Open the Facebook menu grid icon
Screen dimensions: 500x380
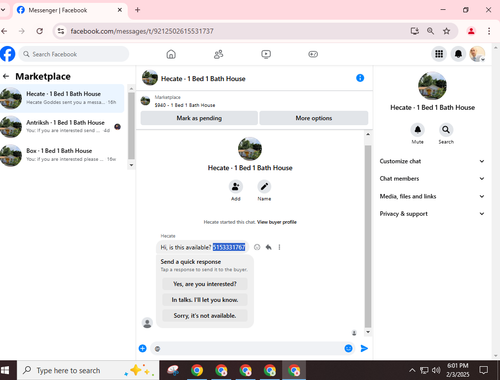439,54
